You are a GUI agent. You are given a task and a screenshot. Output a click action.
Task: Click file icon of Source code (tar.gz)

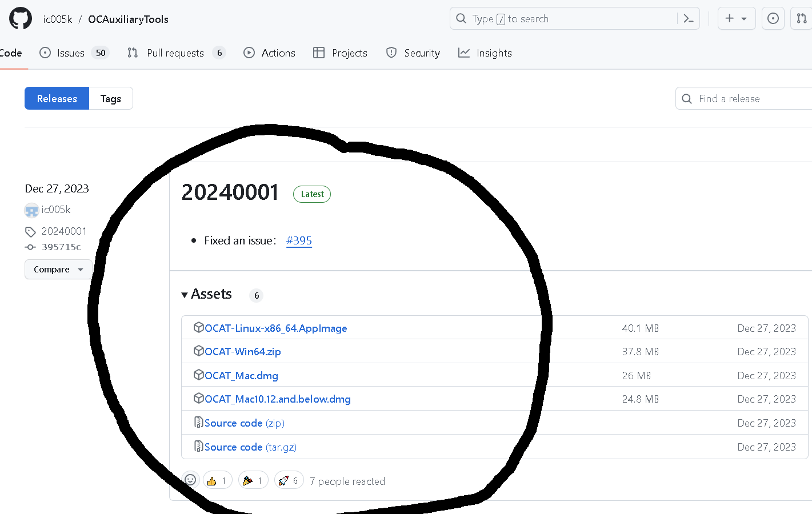click(199, 446)
